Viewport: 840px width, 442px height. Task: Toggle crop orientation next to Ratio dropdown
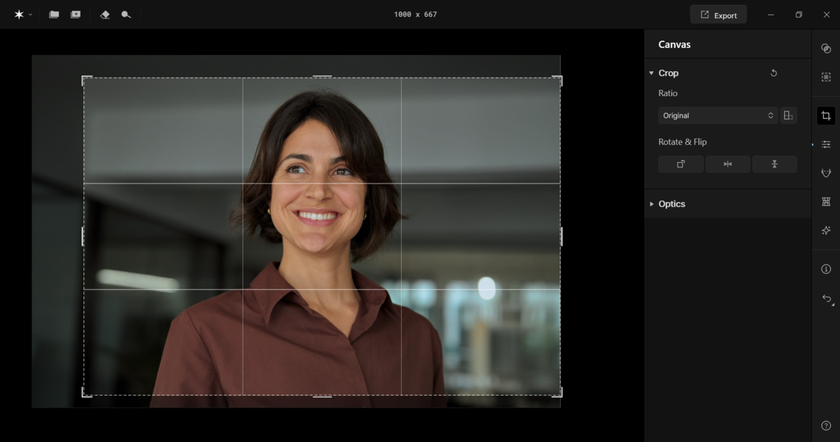click(x=788, y=116)
